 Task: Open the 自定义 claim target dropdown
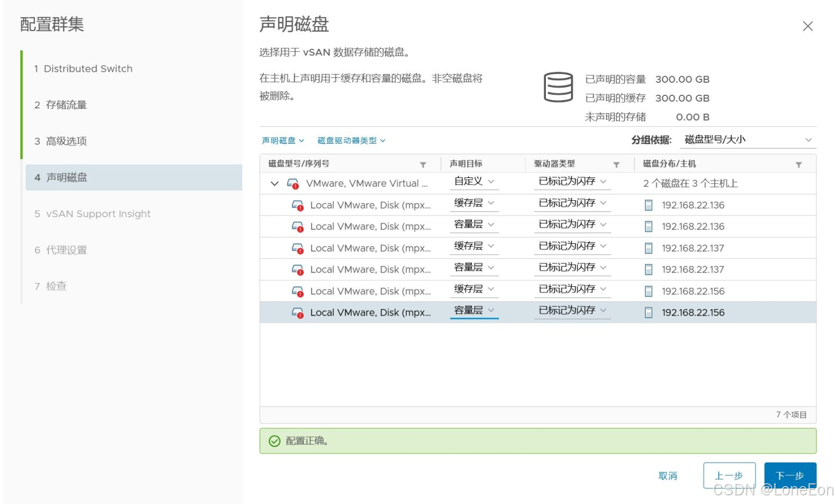coord(475,181)
